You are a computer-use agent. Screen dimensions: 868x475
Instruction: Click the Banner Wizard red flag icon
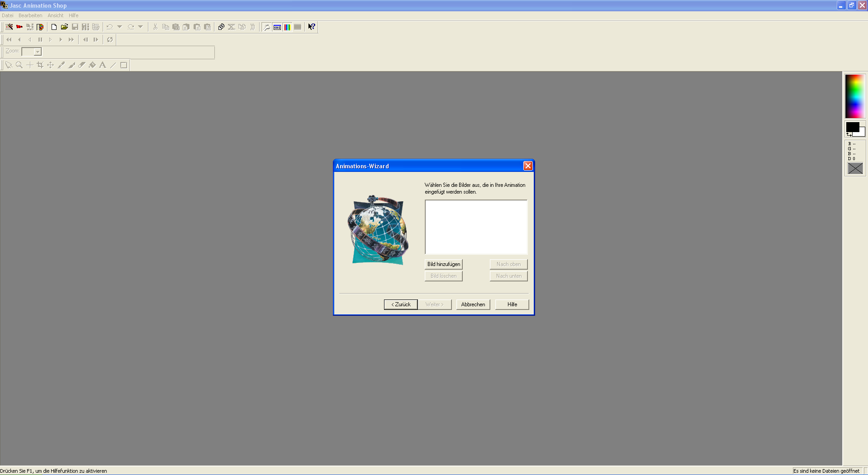click(19, 27)
